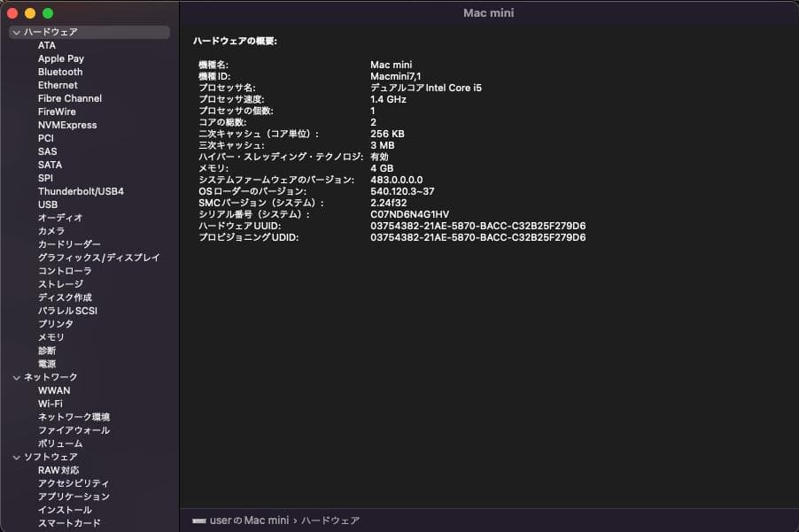Show PCI device list

[46, 138]
